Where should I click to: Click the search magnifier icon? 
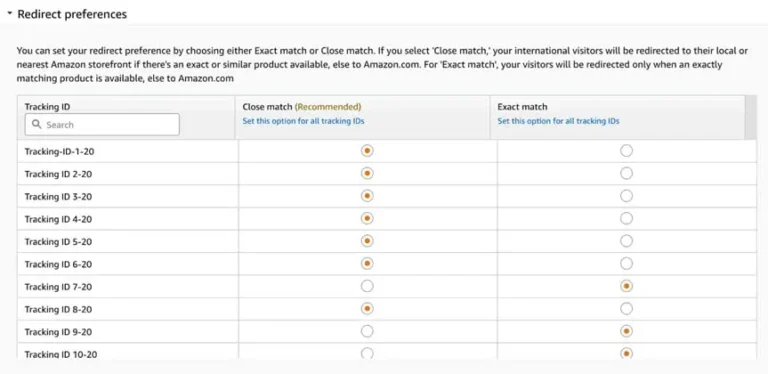pyautogui.click(x=36, y=124)
